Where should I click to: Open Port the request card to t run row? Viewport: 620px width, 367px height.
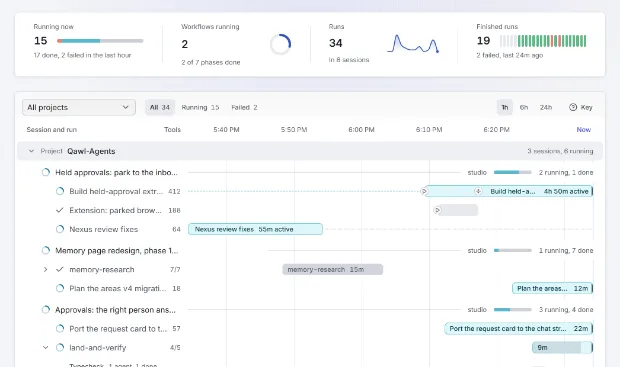[118, 329]
